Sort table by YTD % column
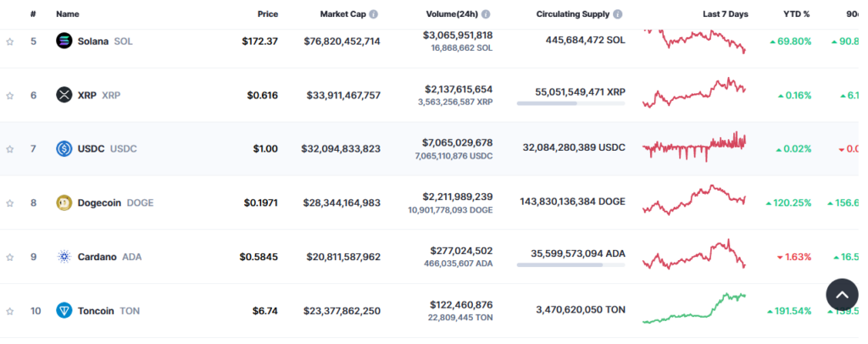The height and width of the screenshot is (344, 868). tap(795, 14)
